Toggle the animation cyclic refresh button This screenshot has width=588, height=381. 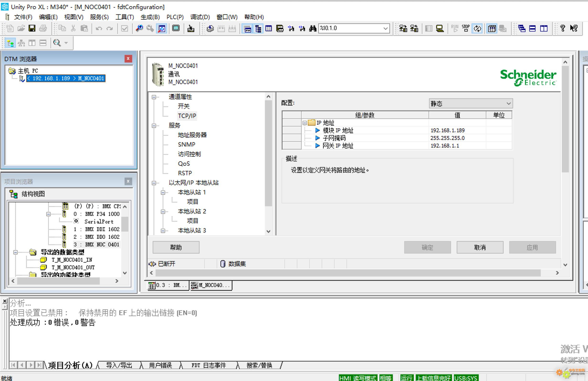tap(477, 28)
